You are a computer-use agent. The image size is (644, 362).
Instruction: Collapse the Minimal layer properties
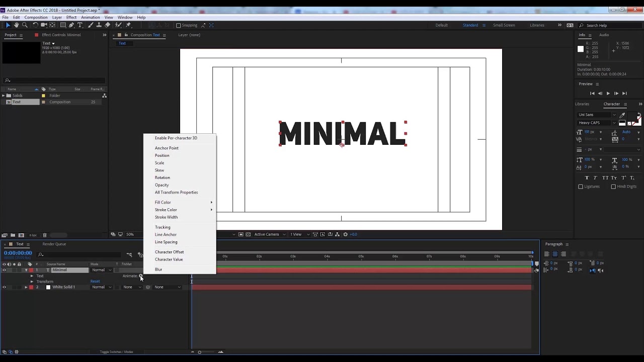[26, 270]
